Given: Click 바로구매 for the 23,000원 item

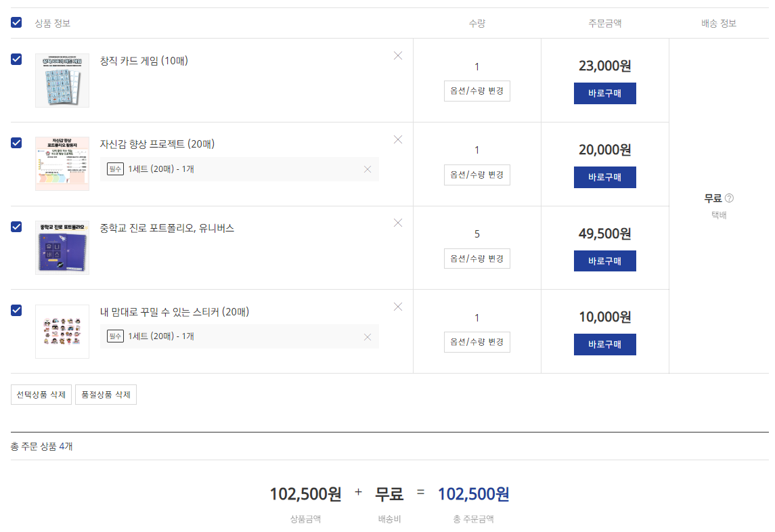Looking at the screenshot, I should click(x=605, y=93).
